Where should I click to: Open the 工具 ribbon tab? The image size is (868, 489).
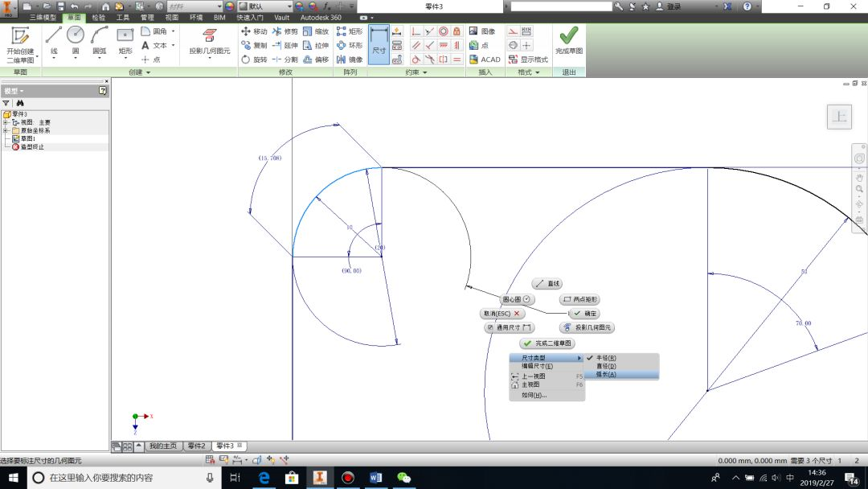[123, 18]
